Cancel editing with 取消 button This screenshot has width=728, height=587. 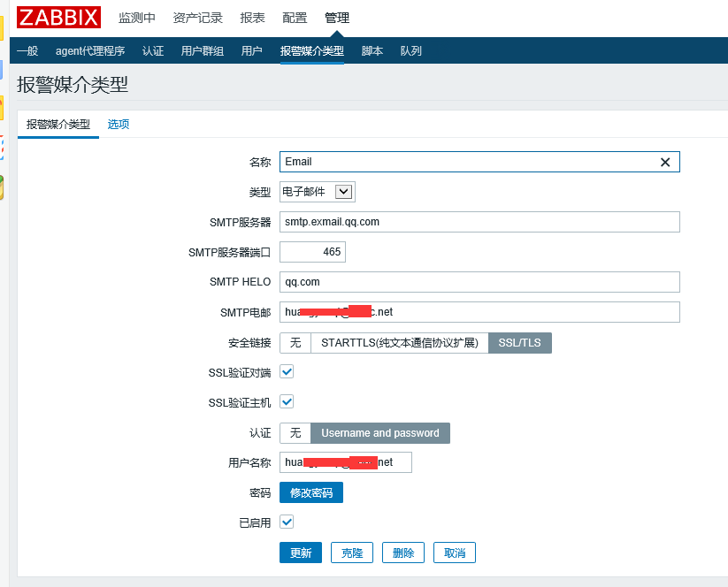point(455,553)
